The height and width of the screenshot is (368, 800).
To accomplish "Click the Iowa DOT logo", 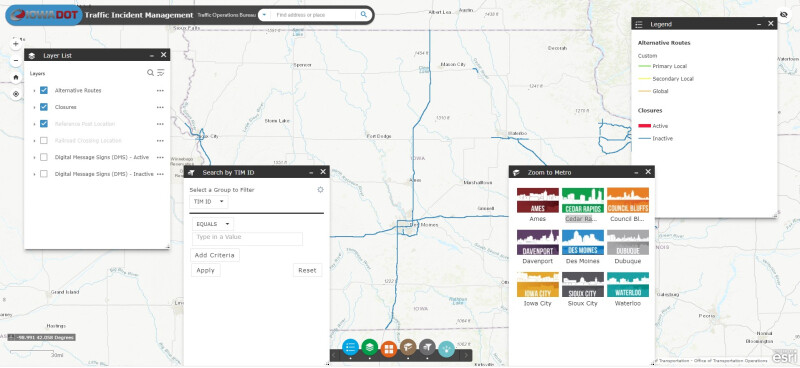I will click(x=43, y=15).
